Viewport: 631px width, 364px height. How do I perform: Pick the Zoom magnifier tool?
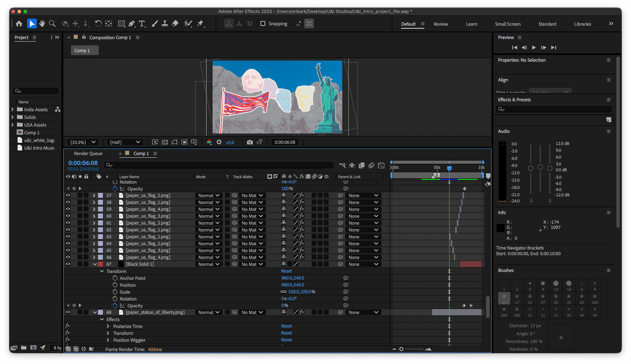coord(52,24)
